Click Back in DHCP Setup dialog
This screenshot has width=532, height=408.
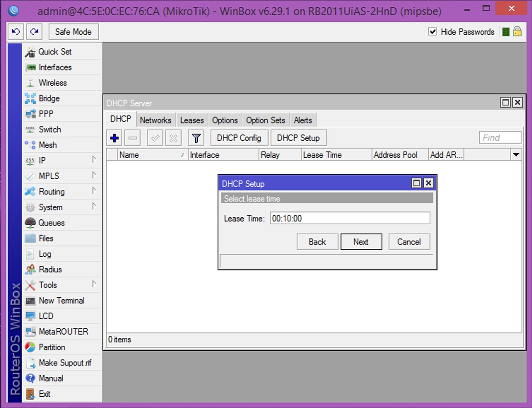[317, 241]
